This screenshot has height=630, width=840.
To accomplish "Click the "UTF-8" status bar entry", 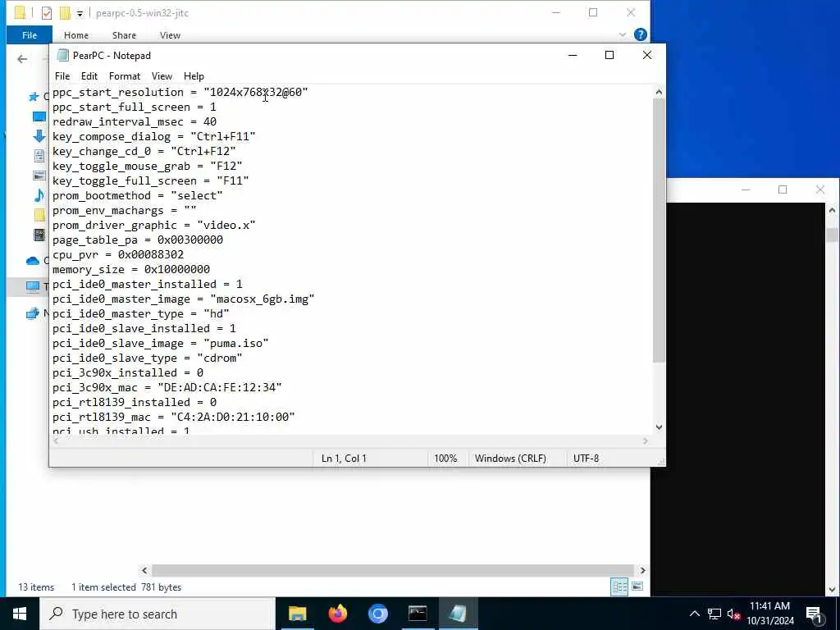I will click(x=586, y=458).
